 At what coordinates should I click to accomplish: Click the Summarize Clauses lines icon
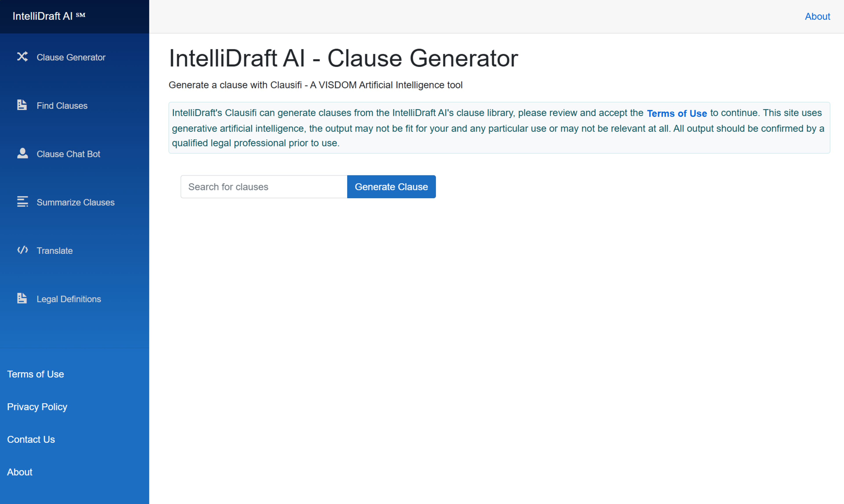pos(22,201)
